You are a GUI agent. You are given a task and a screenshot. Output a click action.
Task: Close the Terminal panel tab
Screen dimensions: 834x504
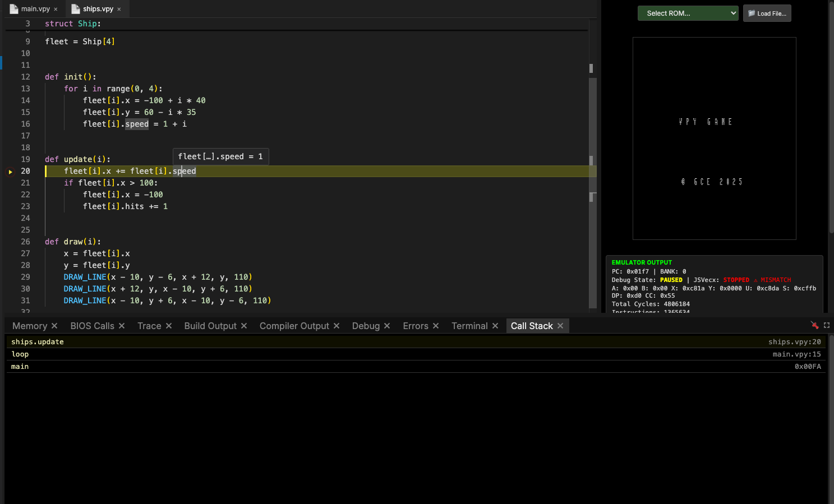coord(495,326)
